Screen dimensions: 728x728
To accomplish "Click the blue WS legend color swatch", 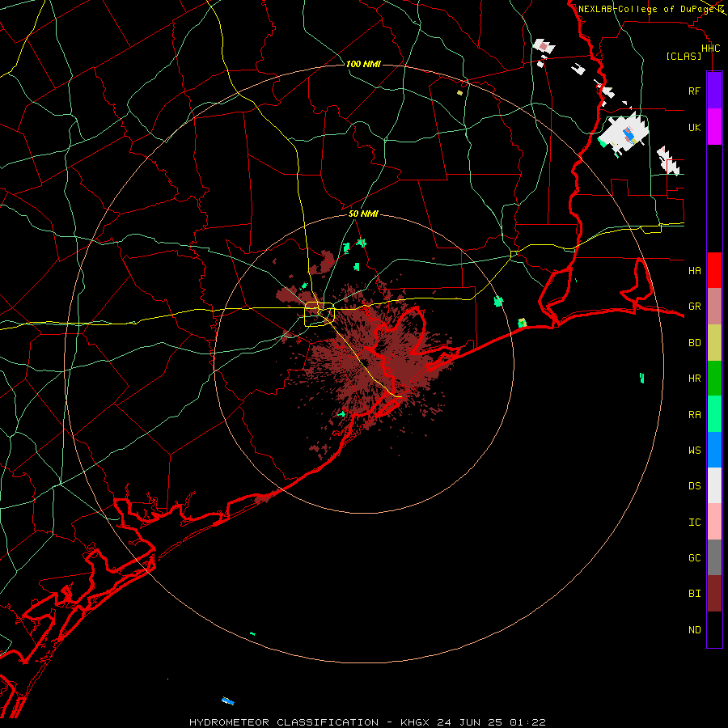I will [714, 450].
